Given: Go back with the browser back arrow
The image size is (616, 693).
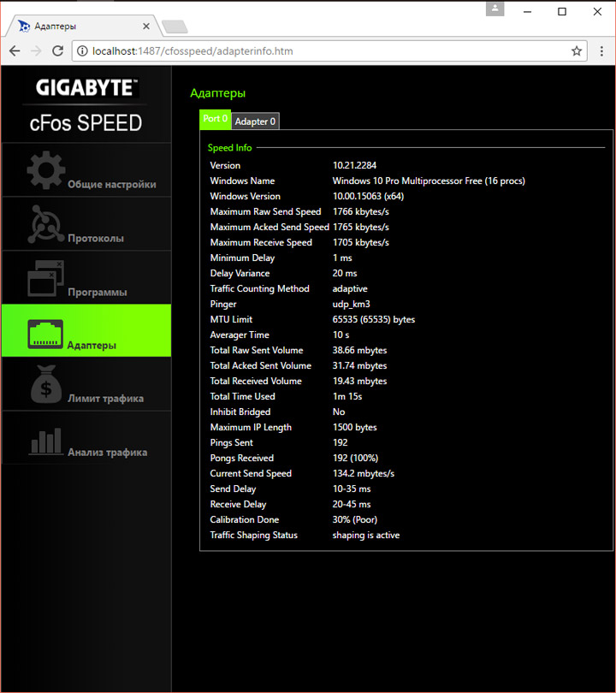Looking at the screenshot, I should tap(15, 50).
